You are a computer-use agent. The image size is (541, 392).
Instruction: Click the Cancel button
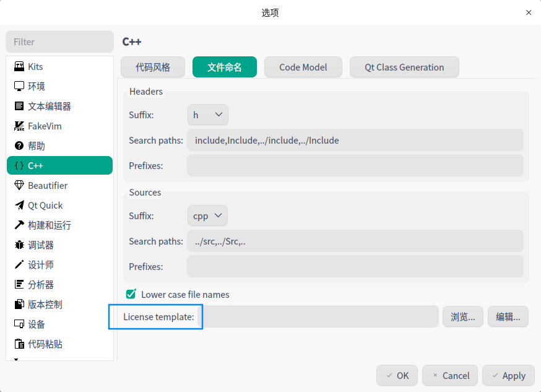coord(450,375)
